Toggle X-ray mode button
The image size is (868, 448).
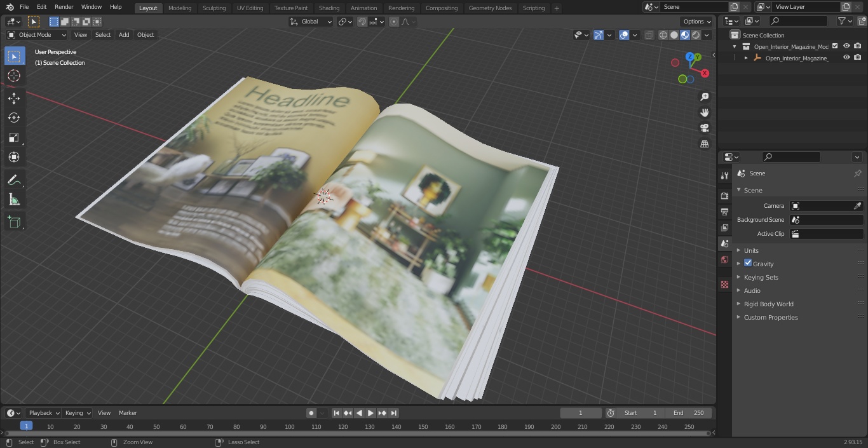pos(649,35)
